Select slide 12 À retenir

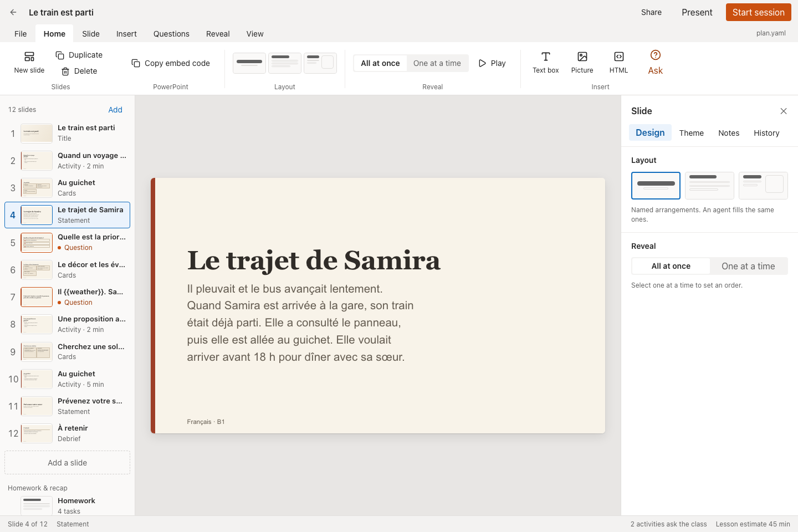tap(67, 433)
